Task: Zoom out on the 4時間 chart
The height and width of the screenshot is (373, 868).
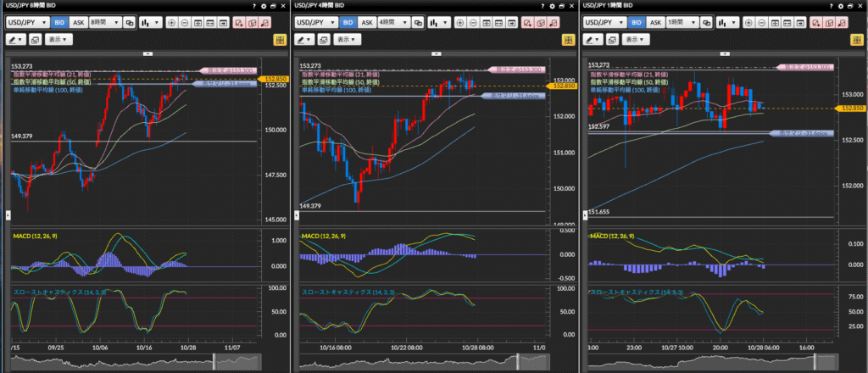Action: tap(476, 23)
